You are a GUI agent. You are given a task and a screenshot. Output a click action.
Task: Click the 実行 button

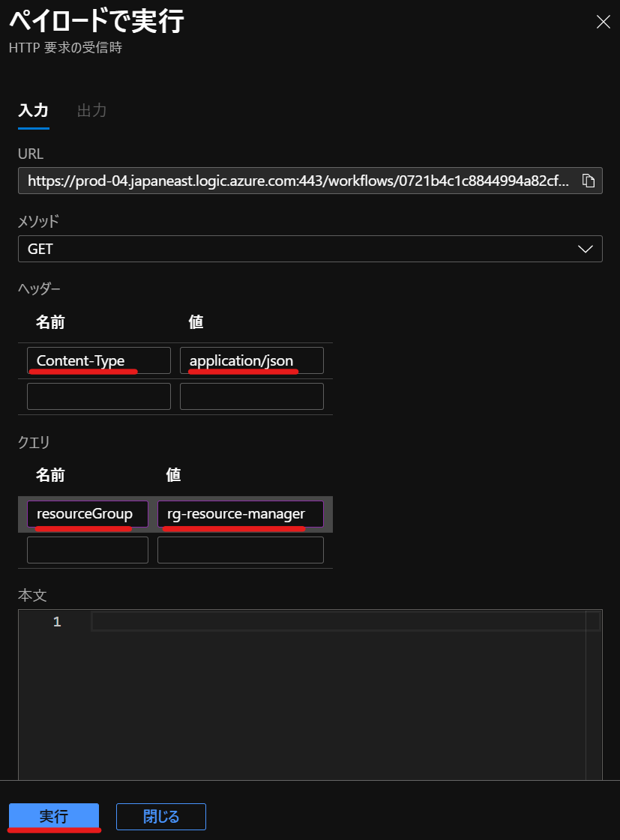54,817
